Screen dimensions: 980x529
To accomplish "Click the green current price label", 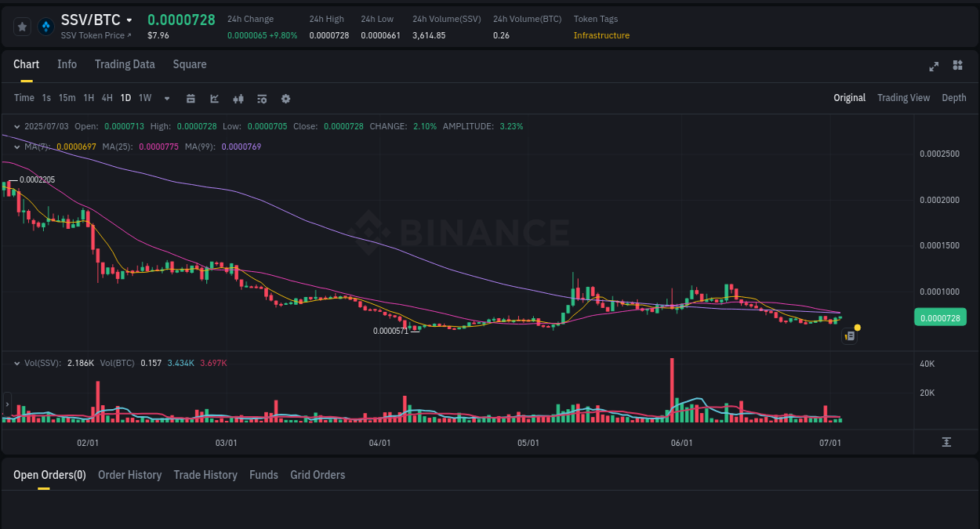I will pyautogui.click(x=940, y=317).
